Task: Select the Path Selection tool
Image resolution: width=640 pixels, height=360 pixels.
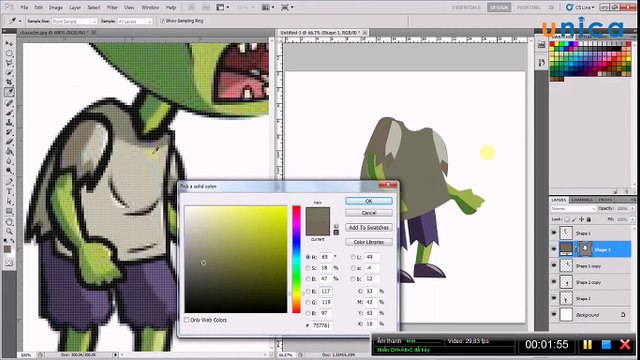Action: pyautogui.click(x=9, y=201)
